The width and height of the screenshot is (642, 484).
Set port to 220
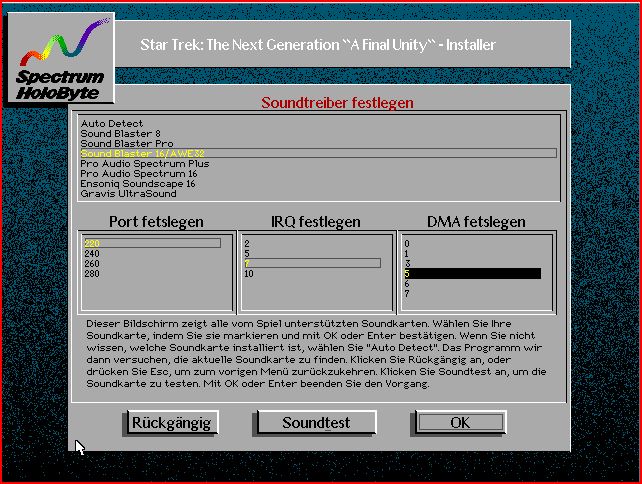[93, 243]
